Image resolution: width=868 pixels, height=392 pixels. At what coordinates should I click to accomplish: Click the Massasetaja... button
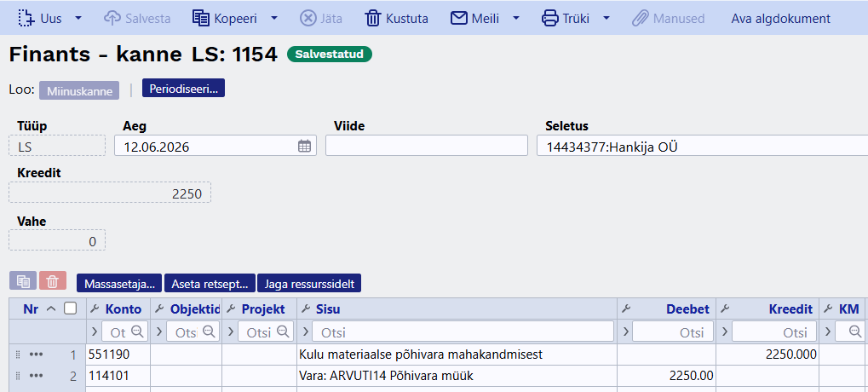click(x=119, y=284)
